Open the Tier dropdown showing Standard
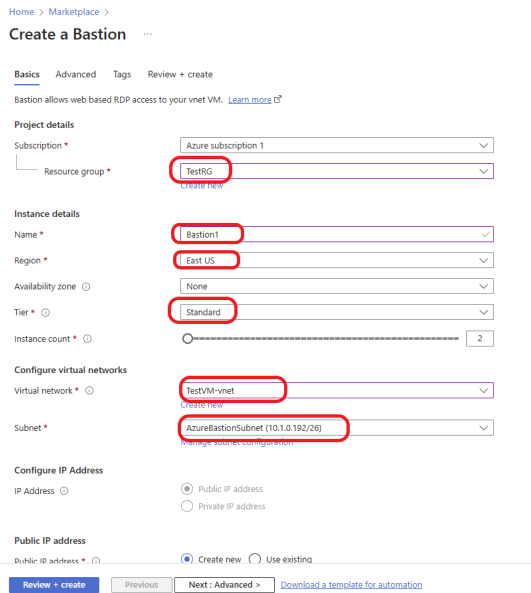Image resolution: width=531 pixels, height=593 pixels. click(337, 312)
